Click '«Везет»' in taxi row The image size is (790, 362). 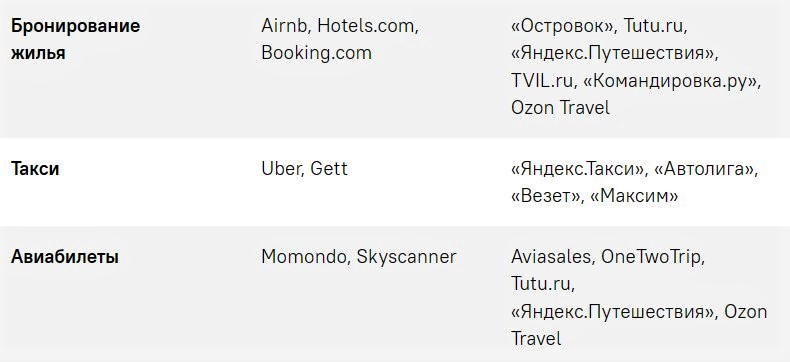pyautogui.click(x=544, y=196)
